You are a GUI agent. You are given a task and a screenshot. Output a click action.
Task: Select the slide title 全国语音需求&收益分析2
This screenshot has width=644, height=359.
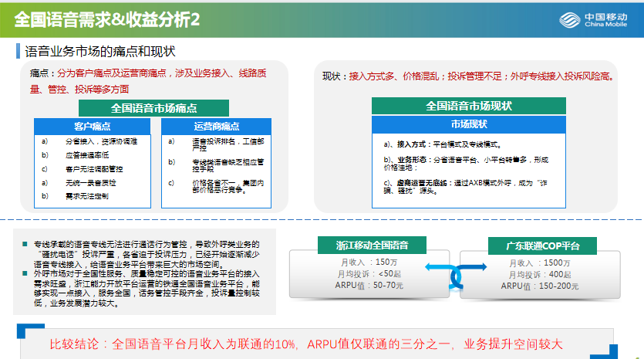[x=107, y=19]
